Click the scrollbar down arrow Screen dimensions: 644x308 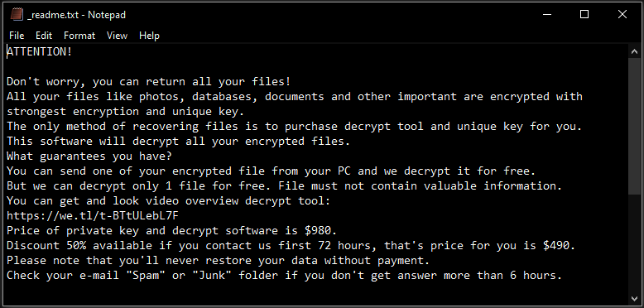(x=634, y=297)
